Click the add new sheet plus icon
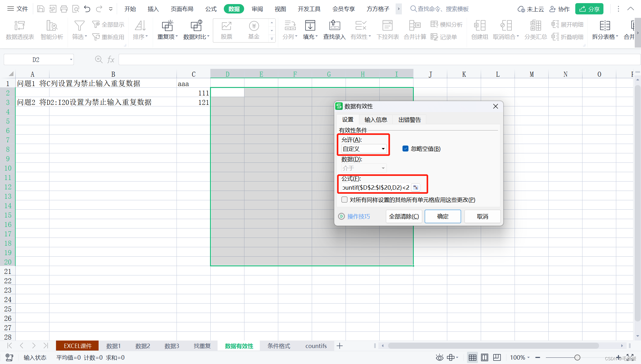This screenshot has height=364, width=641. tap(340, 346)
